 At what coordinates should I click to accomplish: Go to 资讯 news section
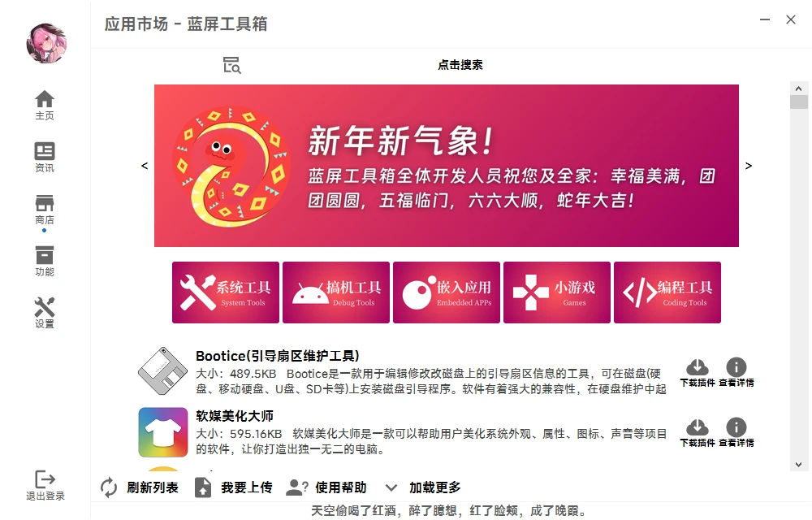[x=45, y=157]
